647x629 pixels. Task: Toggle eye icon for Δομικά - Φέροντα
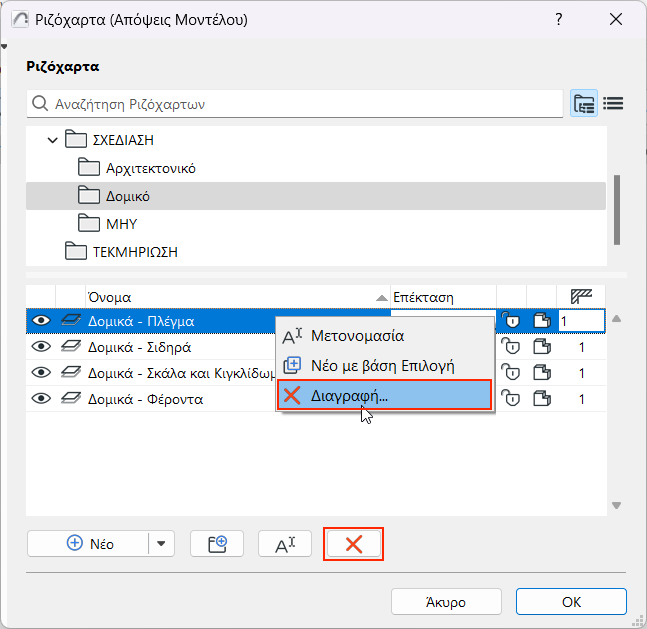[x=41, y=399]
